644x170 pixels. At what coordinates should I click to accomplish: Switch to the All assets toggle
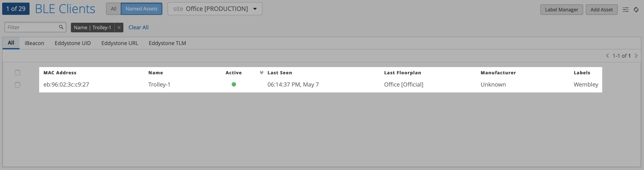tap(114, 9)
